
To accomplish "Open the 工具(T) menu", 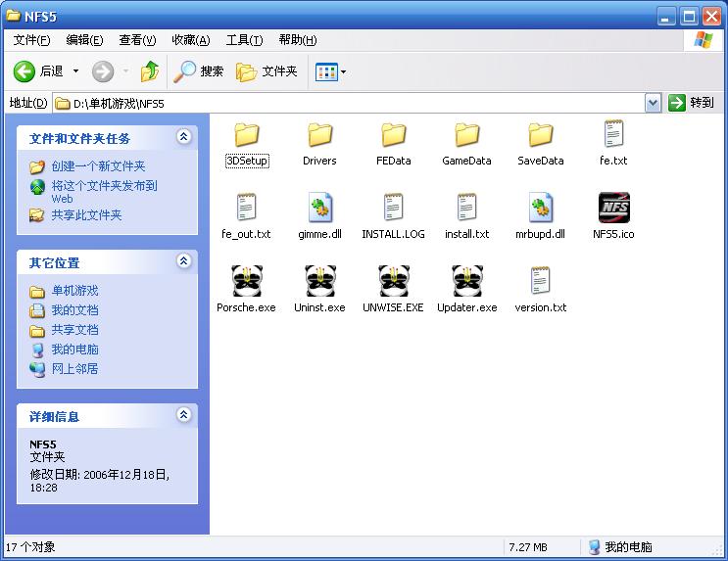I will click(x=244, y=40).
